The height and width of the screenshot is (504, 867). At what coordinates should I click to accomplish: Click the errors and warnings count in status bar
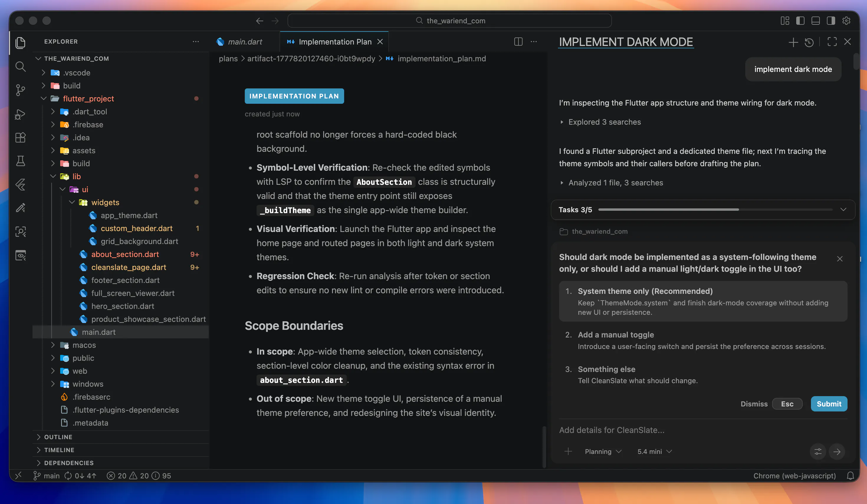[139, 475]
